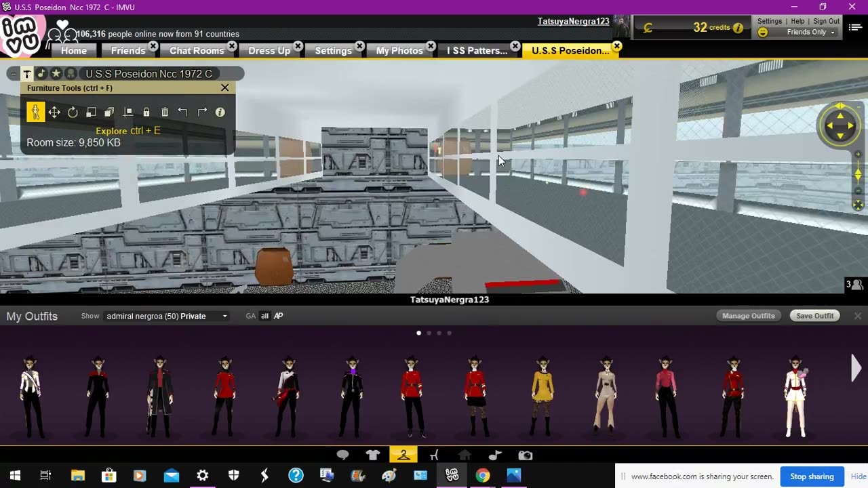Adjust the camera zoom slider
Image resolution: width=868 pixels, height=488 pixels.
pos(858,174)
